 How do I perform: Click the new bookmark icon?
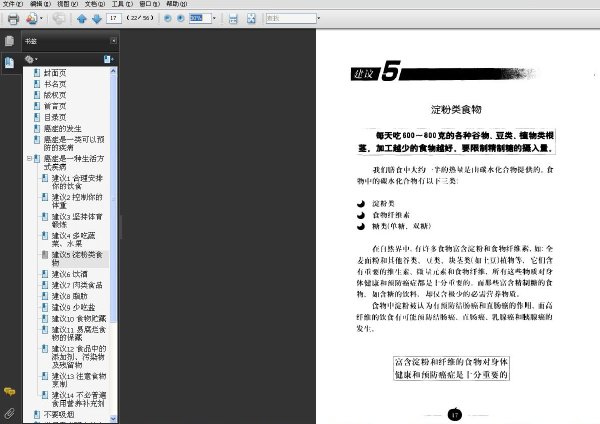(108, 59)
